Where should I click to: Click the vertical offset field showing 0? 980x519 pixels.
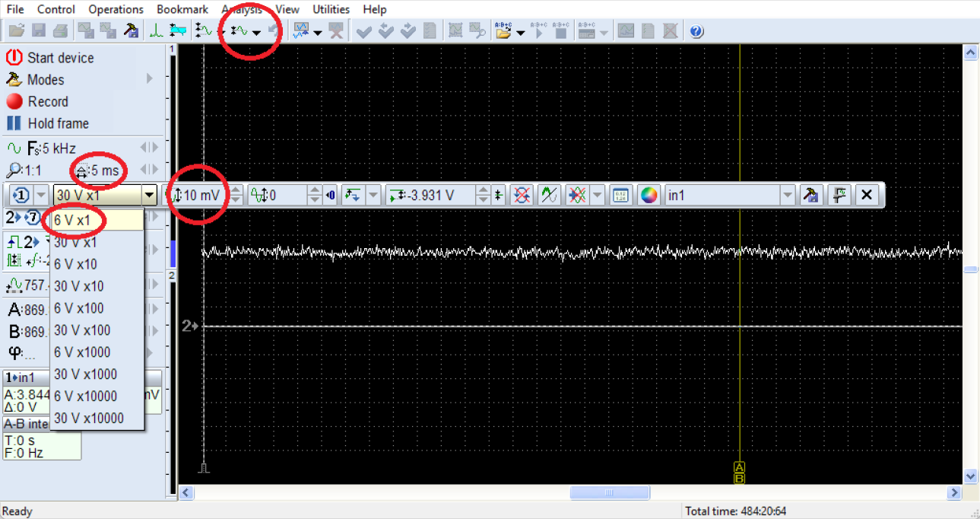[278, 196]
